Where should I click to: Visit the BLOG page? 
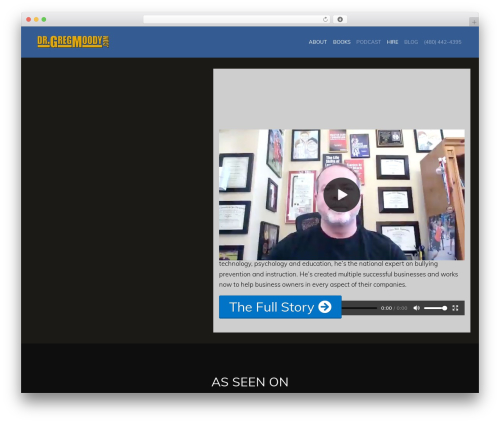(411, 42)
